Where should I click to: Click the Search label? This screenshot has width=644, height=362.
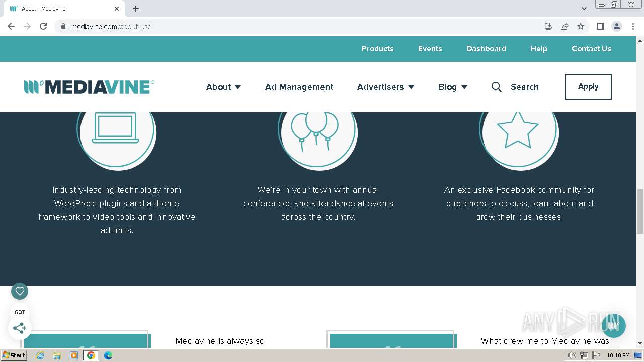point(524,87)
